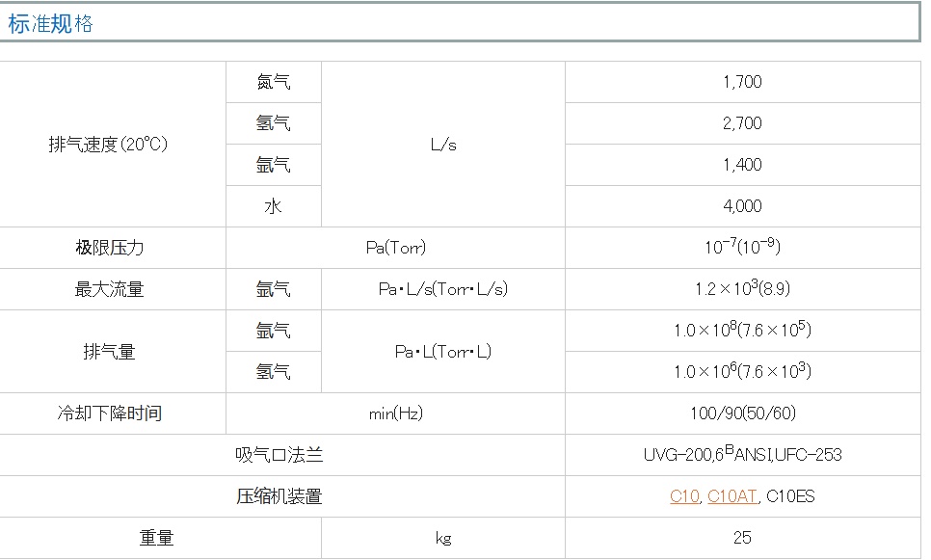Click the 压缩机装置 row label

[x=279, y=496]
